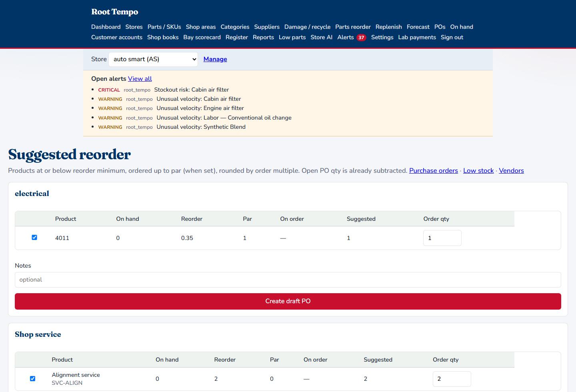The width and height of the screenshot is (576, 392).
Task: Open the Store selection dropdown
Action: (x=153, y=59)
